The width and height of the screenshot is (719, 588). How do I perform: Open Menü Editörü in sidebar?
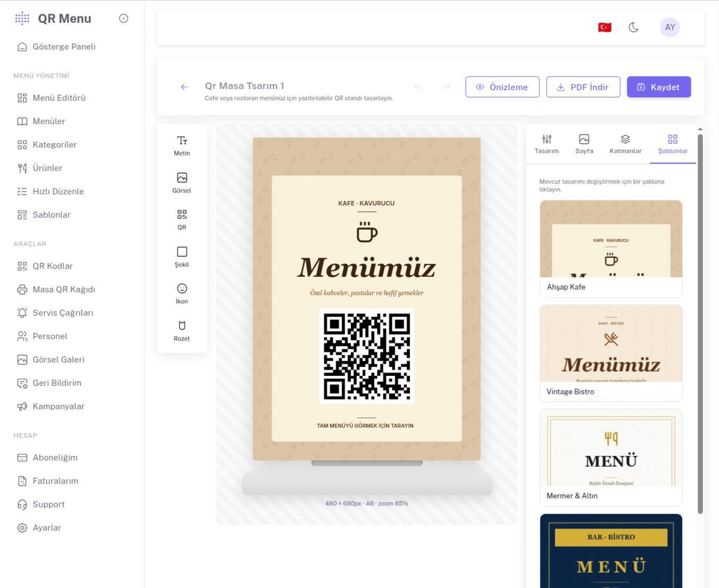[x=59, y=98]
